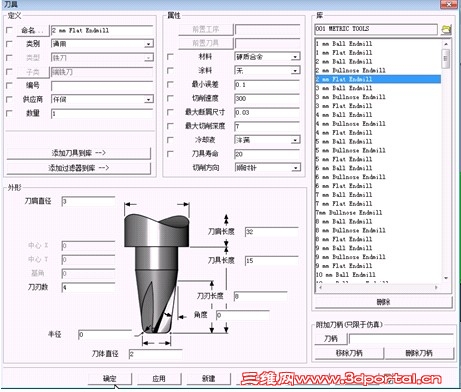This screenshot has height=392, width=461.
Task: Click the 切削速度 value field
Action: pos(267,99)
